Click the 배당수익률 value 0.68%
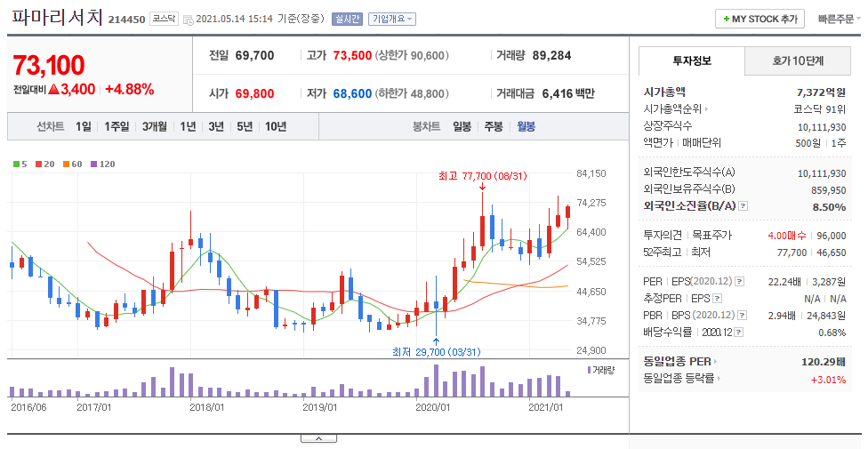The width and height of the screenshot is (868, 449). [832, 333]
